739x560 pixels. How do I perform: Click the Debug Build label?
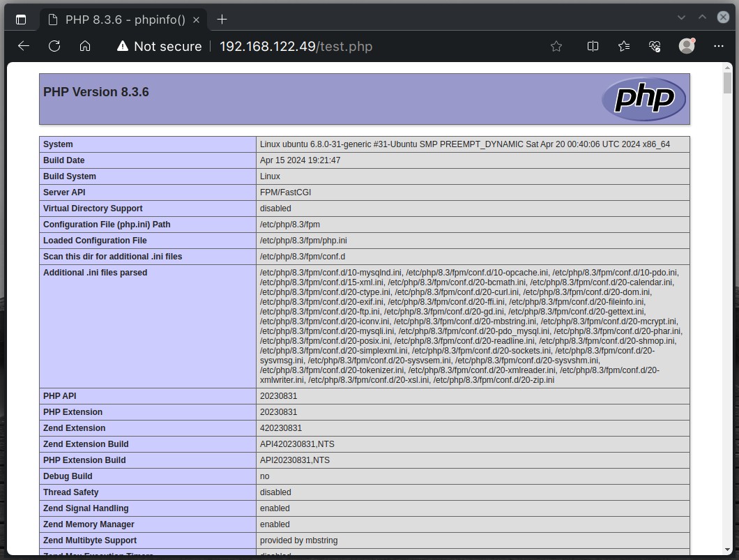pyautogui.click(x=68, y=476)
